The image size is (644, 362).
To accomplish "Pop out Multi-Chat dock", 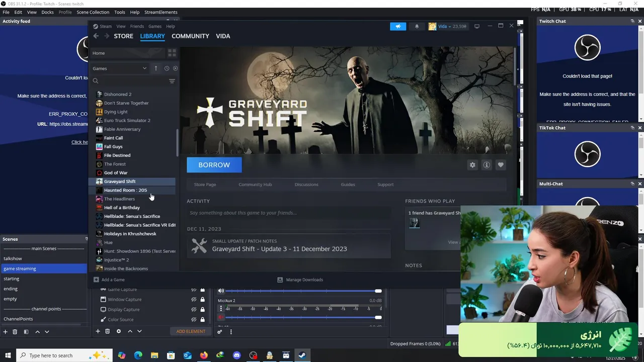I will coord(632,184).
